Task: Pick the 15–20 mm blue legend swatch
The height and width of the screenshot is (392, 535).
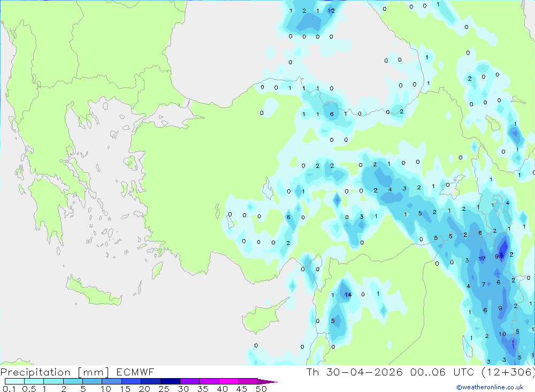Action: [131, 381]
